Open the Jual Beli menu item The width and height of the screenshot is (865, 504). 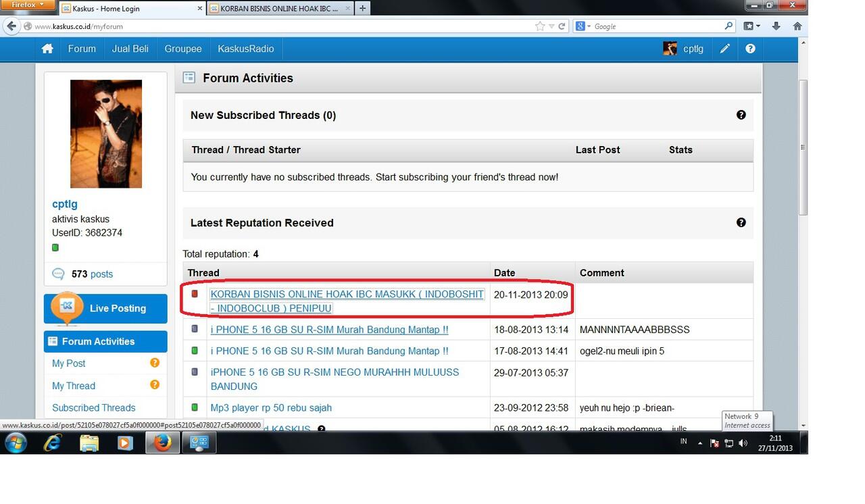pos(130,49)
